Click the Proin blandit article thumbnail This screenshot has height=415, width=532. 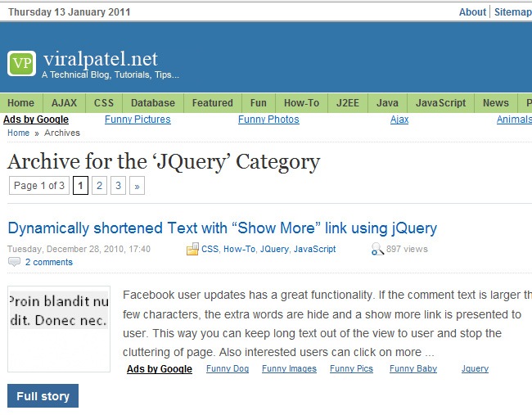point(59,329)
